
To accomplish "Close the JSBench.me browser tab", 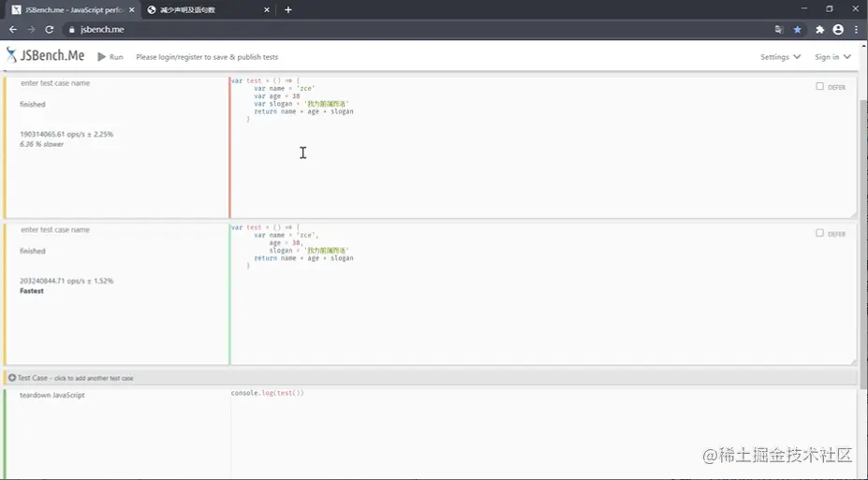I will pyautogui.click(x=132, y=10).
